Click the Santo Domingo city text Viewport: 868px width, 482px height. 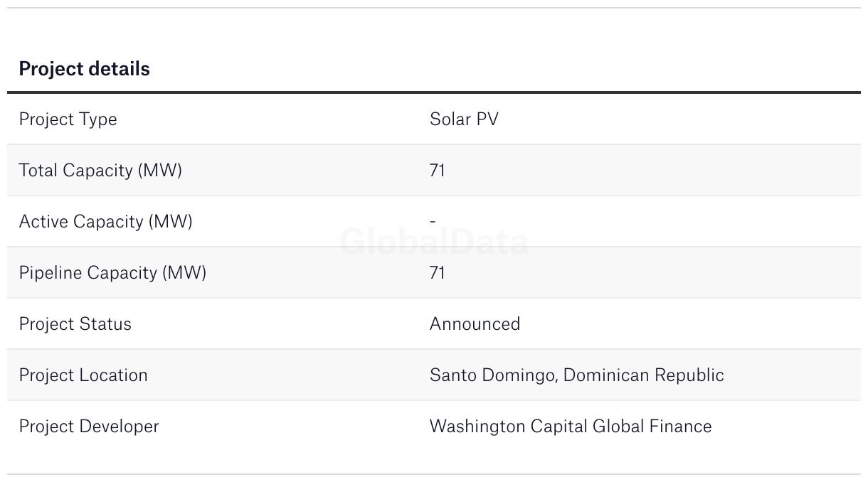(x=492, y=375)
